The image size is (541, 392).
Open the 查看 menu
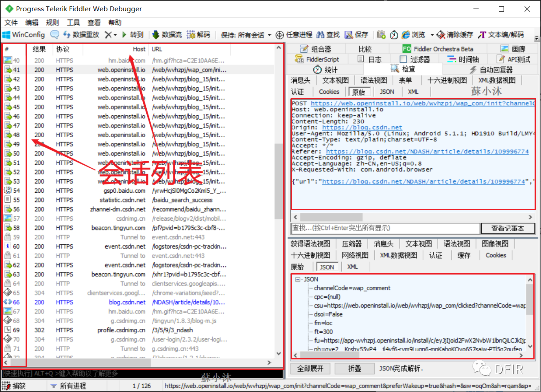pos(94,23)
